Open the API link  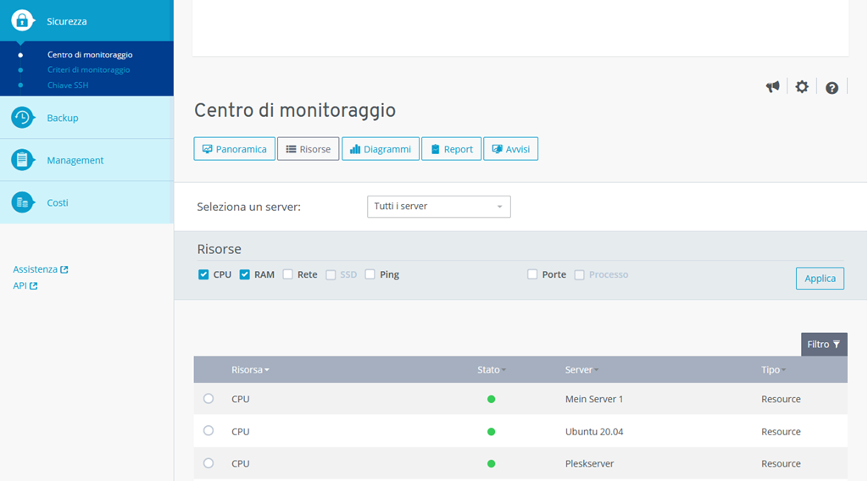[19, 286]
